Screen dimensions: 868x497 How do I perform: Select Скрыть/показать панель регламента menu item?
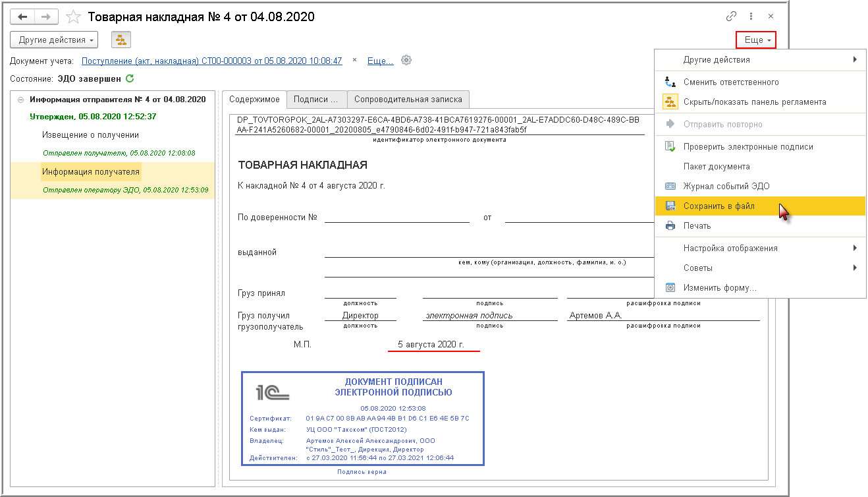(x=761, y=102)
